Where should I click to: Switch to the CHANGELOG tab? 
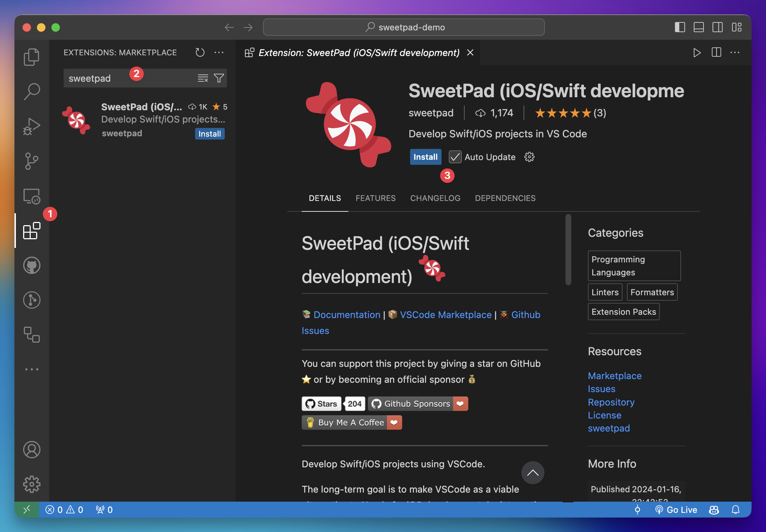(435, 198)
